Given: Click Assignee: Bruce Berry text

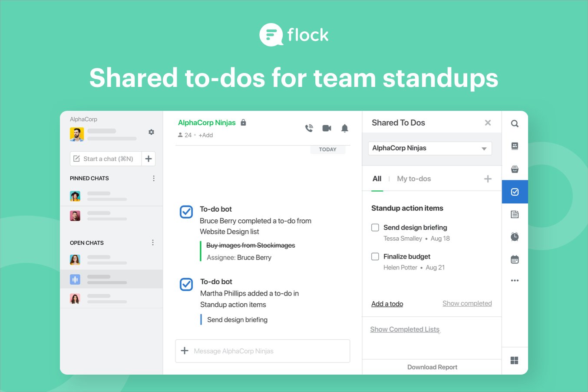Looking at the screenshot, I should pyautogui.click(x=239, y=258).
